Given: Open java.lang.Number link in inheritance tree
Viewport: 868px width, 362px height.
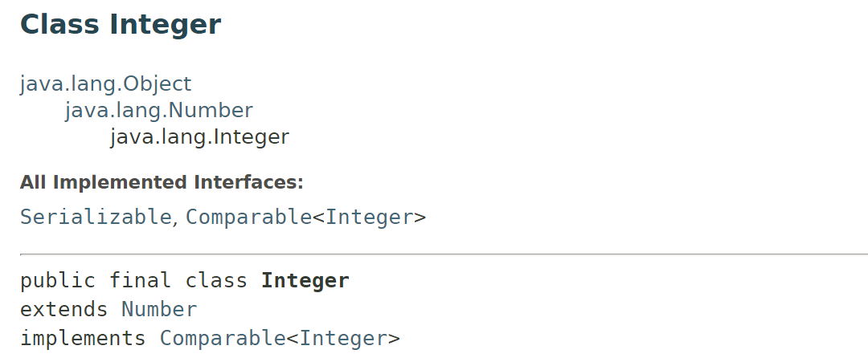Looking at the screenshot, I should pos(159,110).
